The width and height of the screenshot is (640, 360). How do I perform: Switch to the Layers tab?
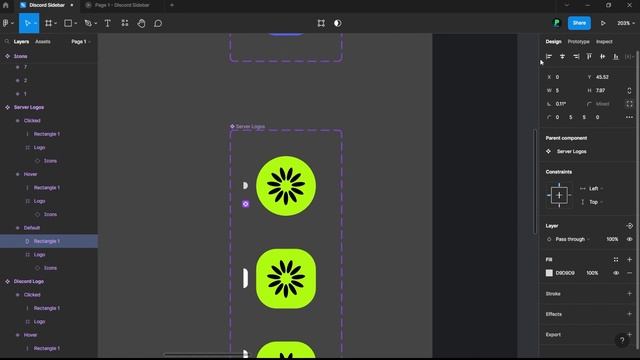click(21, 42)
